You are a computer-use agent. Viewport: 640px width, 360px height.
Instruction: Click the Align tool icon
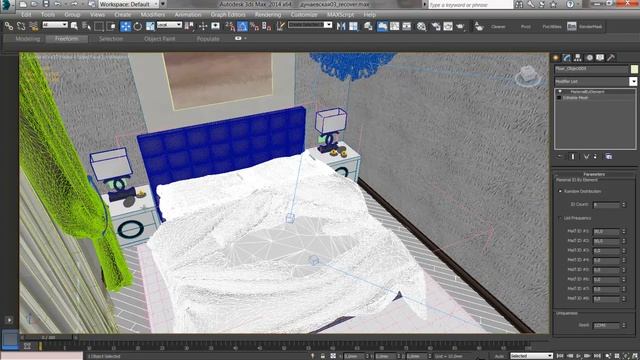point(353,27)
